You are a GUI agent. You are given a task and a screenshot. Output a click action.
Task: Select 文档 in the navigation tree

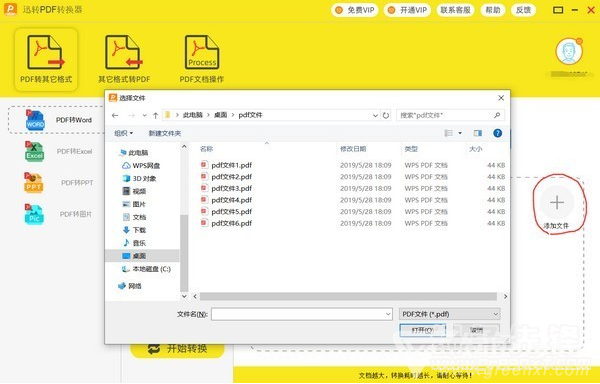134,217
